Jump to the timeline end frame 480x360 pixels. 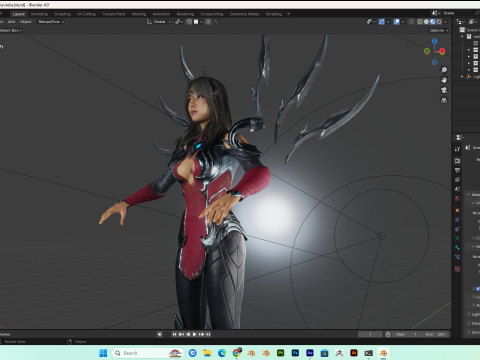[x=208, y=334]
